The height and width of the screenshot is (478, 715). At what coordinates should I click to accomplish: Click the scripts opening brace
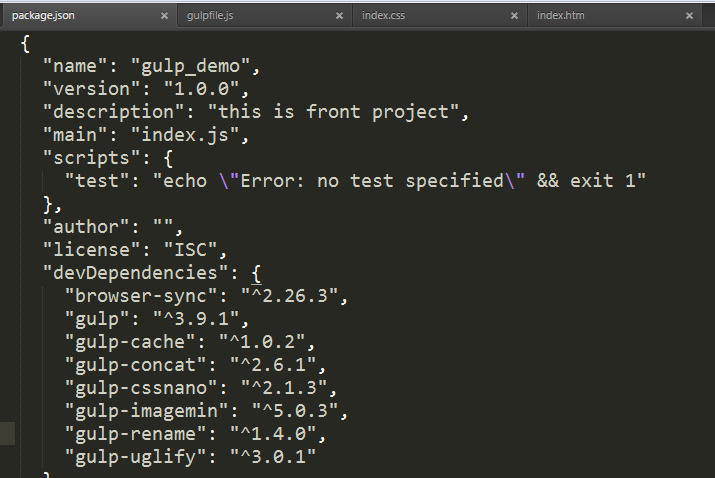pyautogui.click(x=168, y=159)
